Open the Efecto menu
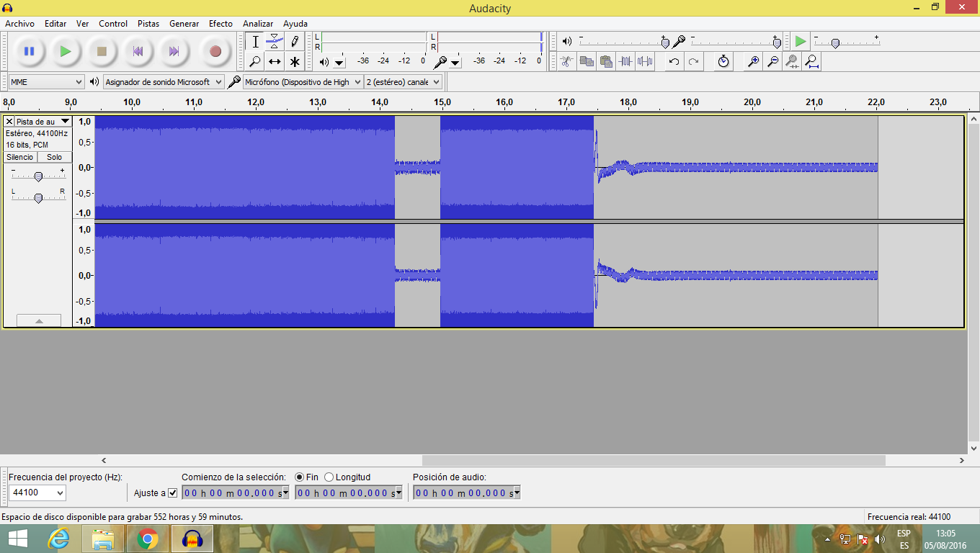The image size is (980, 553). tap(220, 24)
